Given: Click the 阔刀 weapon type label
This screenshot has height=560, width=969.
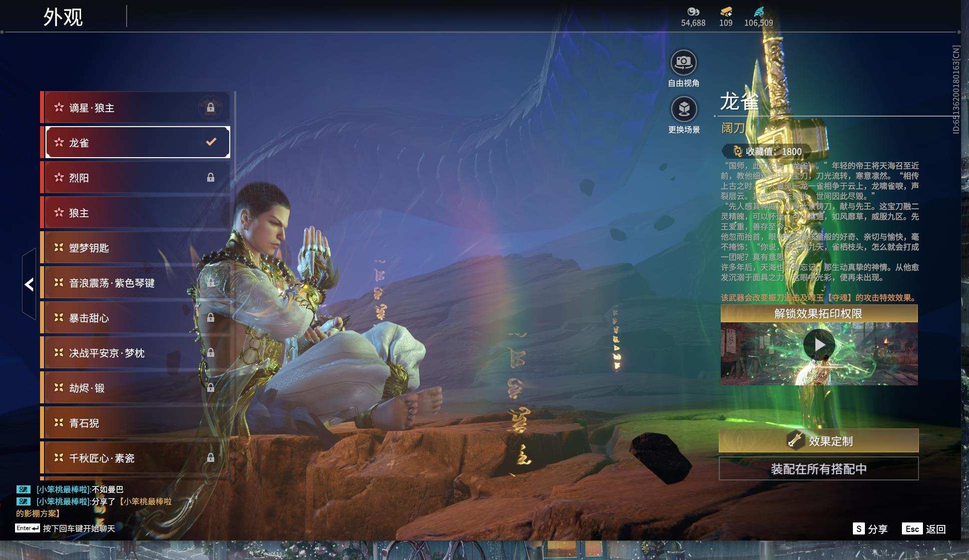Looking at the screenshot, I should click(733, 128).
